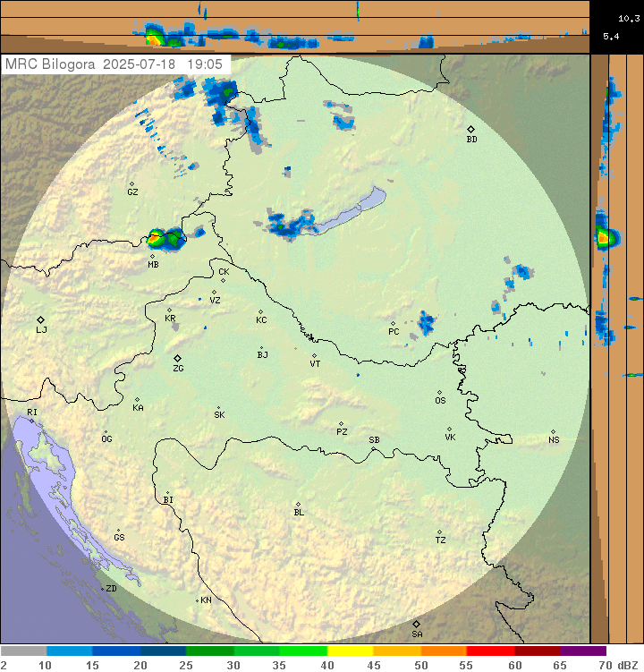Select the PC location marker

point(393,323)
